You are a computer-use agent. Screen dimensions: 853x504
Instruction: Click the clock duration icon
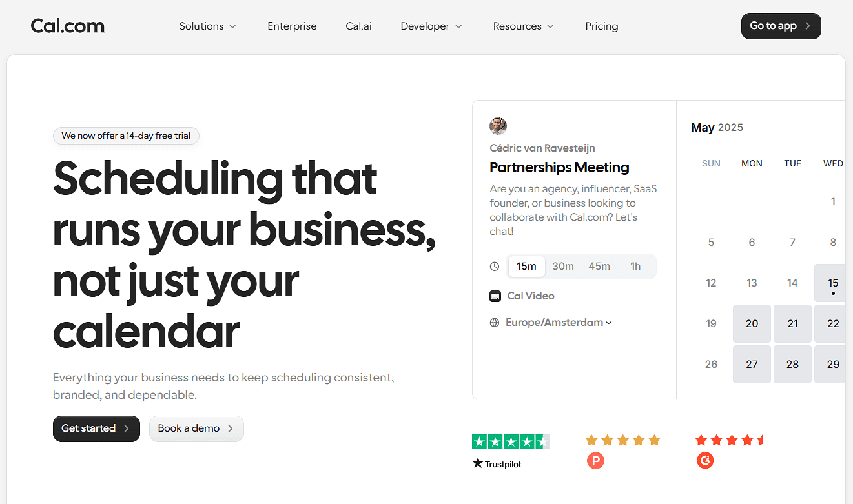[495, 267]
